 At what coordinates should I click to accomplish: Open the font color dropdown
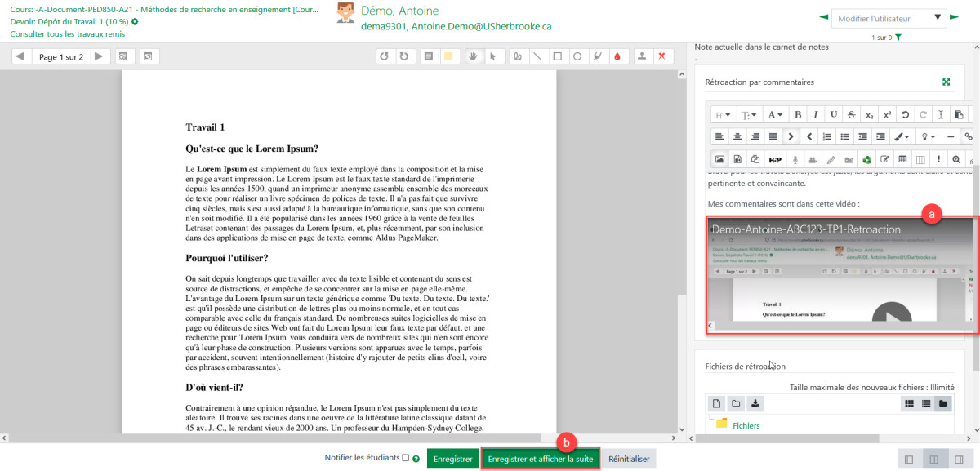775,115
